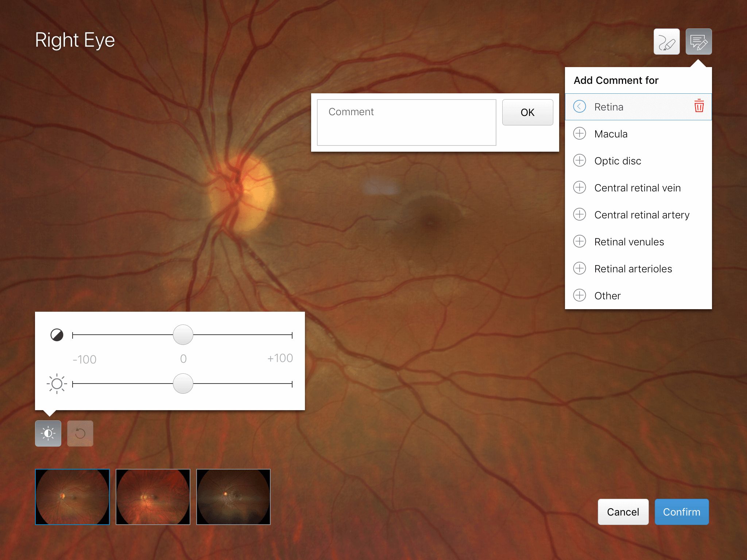Add comment for Macula plus icon
Viewport: 747px width, 560px height.
[580, 133]
